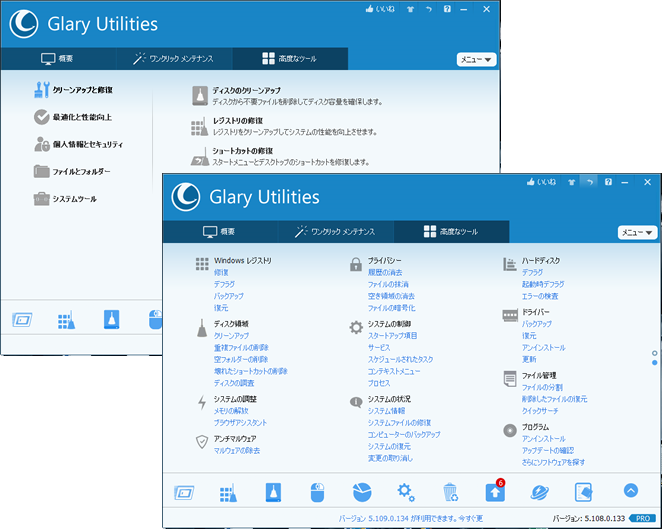
Task: Select ファイルとフォルダー category in back window
Action: [72, 171]
